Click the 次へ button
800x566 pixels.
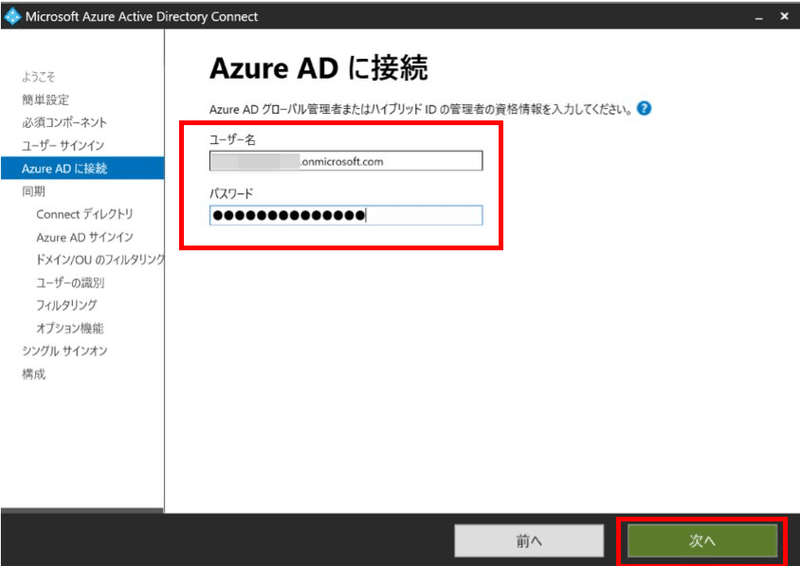click(702, 541)
